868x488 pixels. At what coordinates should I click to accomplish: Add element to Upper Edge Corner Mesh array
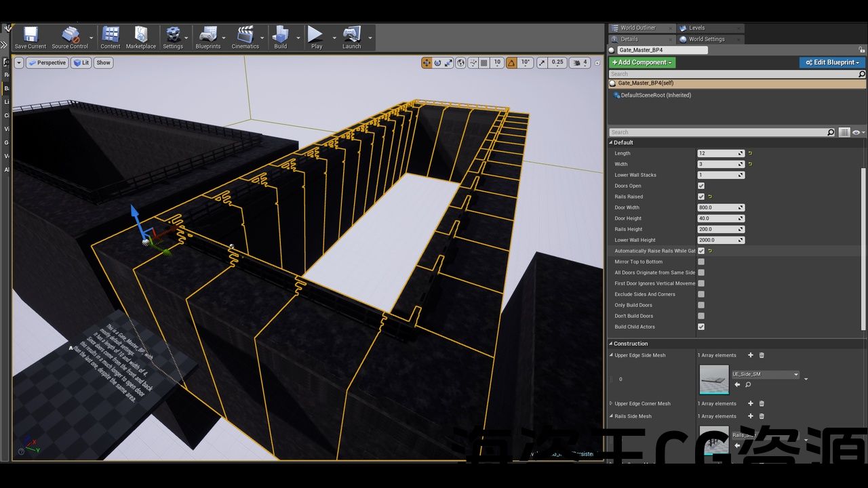pyautogui.click(x=750, y=403)
